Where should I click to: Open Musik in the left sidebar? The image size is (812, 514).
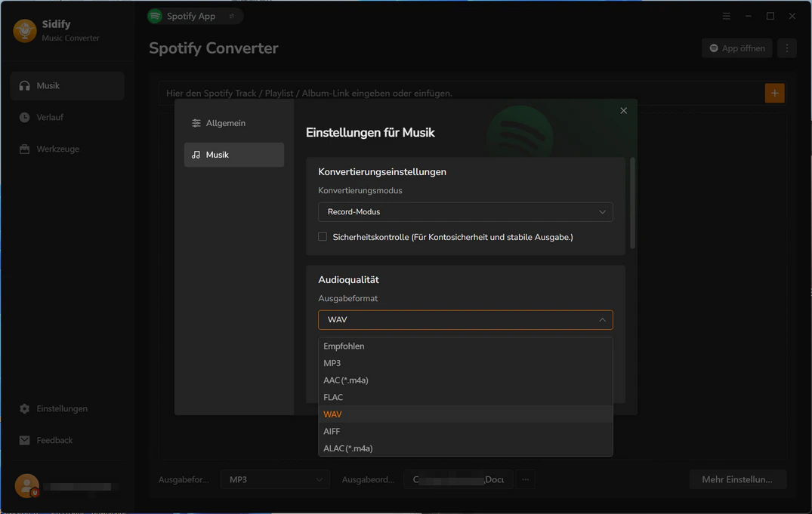click(67, 86)
